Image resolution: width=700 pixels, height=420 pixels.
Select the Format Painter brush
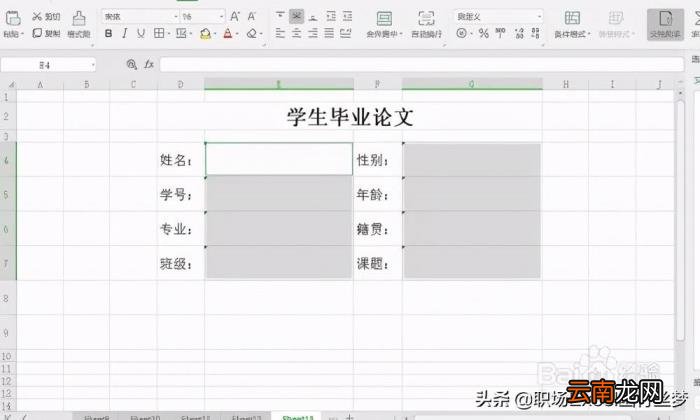point(79,18)
